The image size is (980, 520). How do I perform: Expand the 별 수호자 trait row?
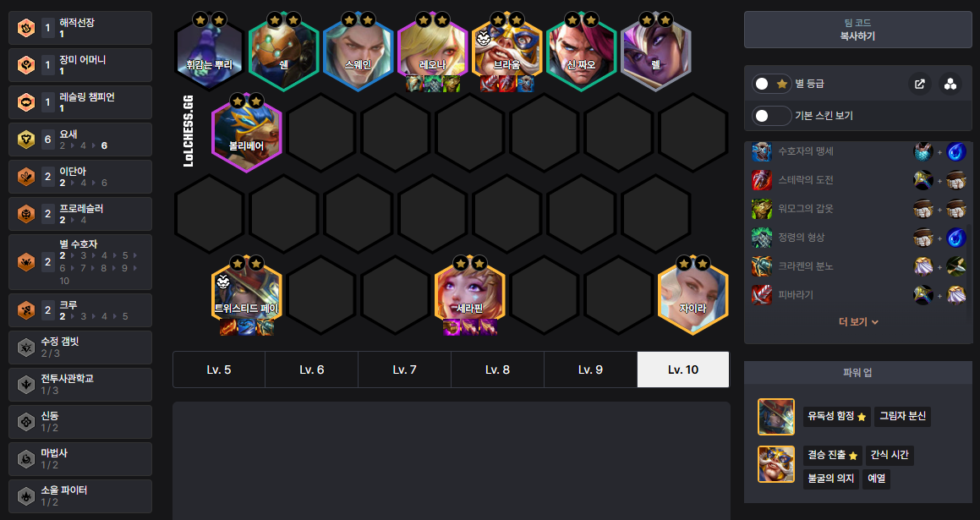(x=80, y=262)
